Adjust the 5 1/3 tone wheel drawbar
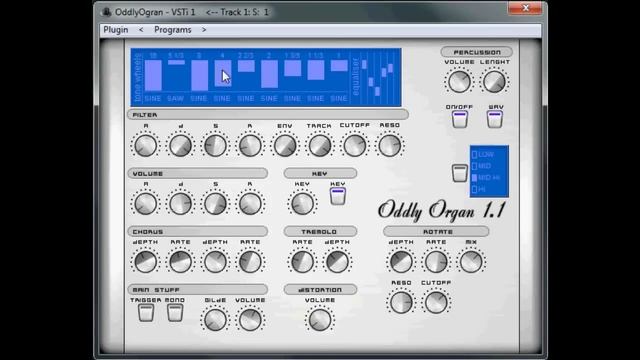Image resolution: width=640 pixels, height=360 pixels. click(176, 62)
